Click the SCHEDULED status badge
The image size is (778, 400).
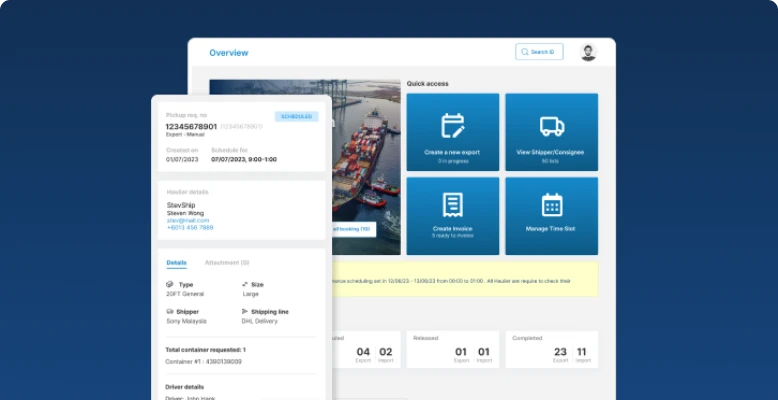coord(297,117)
